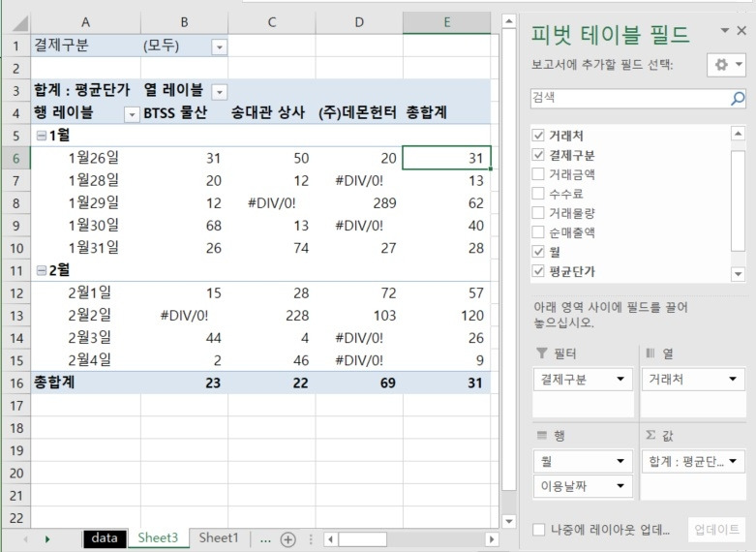Open the 결제구분 filter dropdown in B1

pyautogui.click(x=220, y=47)
